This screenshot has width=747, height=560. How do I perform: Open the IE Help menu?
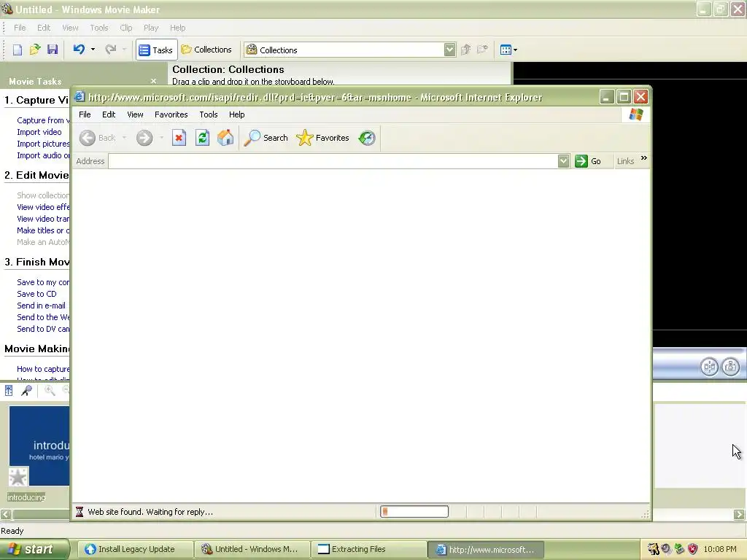coord(236,114)
